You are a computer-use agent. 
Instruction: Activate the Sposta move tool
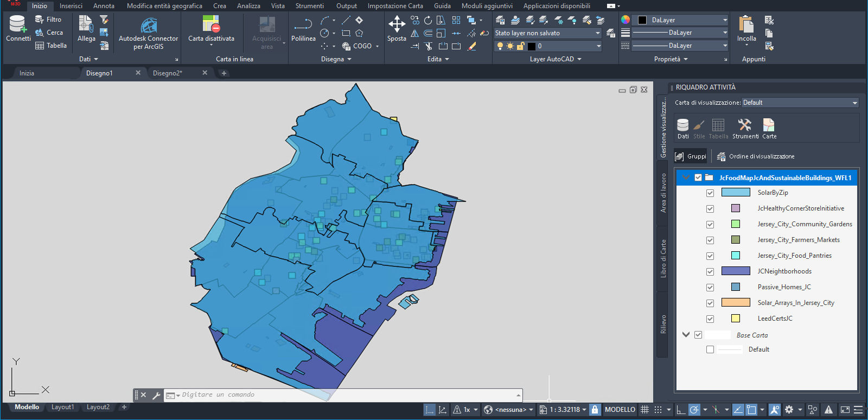[x=397, y=25]
